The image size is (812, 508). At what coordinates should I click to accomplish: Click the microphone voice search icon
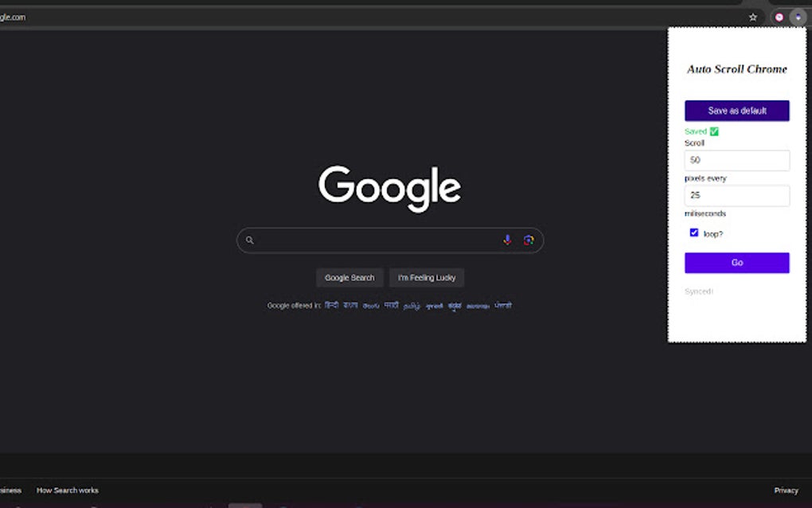[x=507, y=240]
